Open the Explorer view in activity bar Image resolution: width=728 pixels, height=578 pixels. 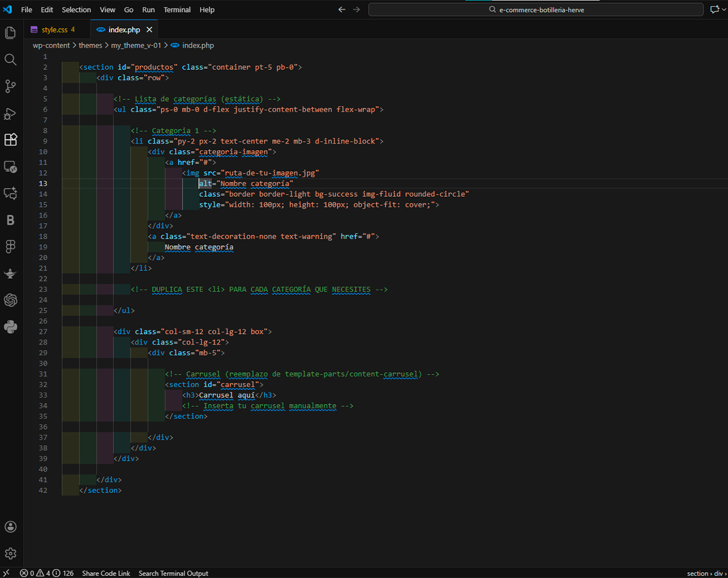pyautogui.click(x=10, y=33)
